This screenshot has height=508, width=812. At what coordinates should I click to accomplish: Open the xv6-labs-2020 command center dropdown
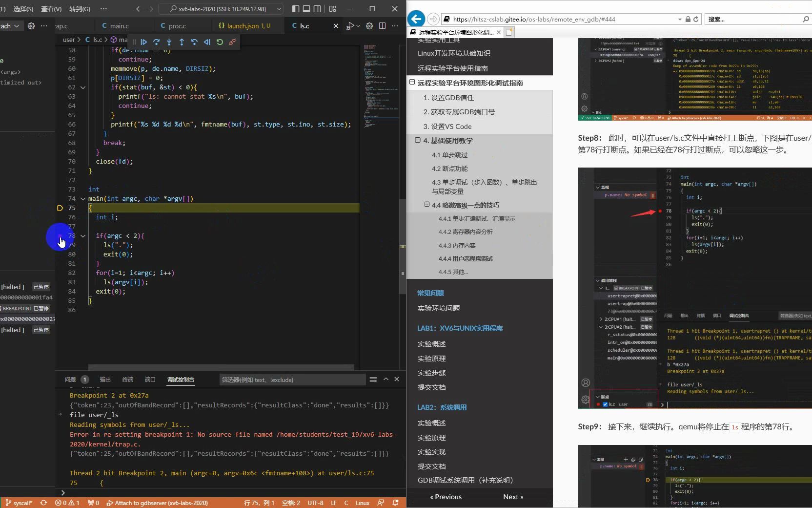click(x=279, y=9)
